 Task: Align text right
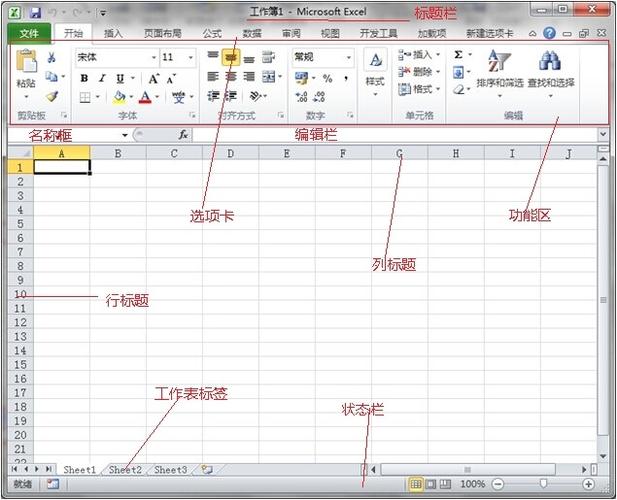pyautogui.click(x=249, y=76)
